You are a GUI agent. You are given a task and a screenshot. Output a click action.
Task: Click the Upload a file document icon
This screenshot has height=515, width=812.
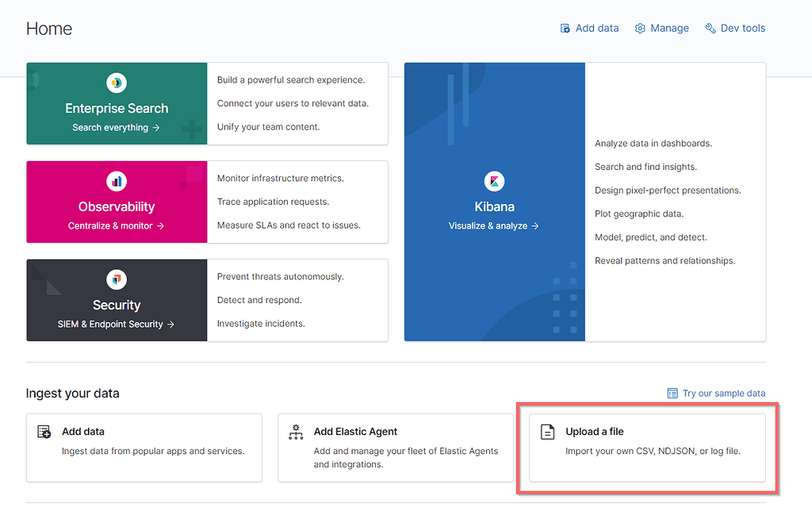click(547, 431)
